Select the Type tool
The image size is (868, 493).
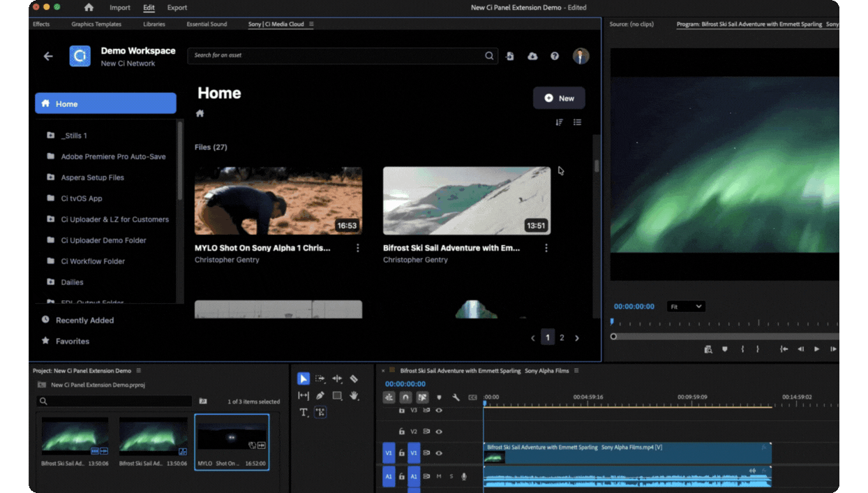(x=304, y=412)
